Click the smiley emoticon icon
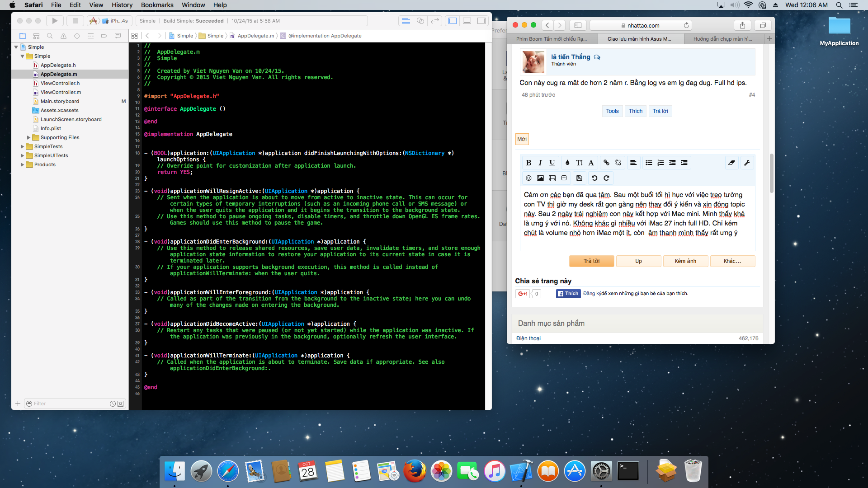 coord(528,178)
